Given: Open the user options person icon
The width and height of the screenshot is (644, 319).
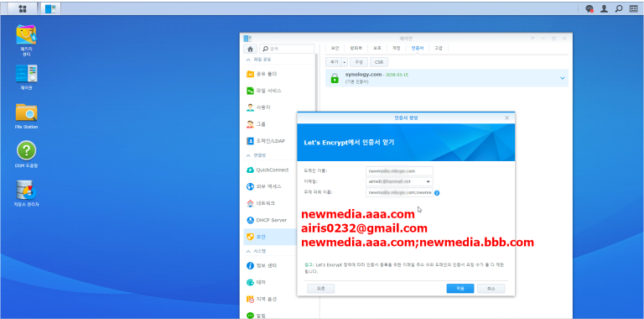Looking at the screenshot, I should [604, 8].
